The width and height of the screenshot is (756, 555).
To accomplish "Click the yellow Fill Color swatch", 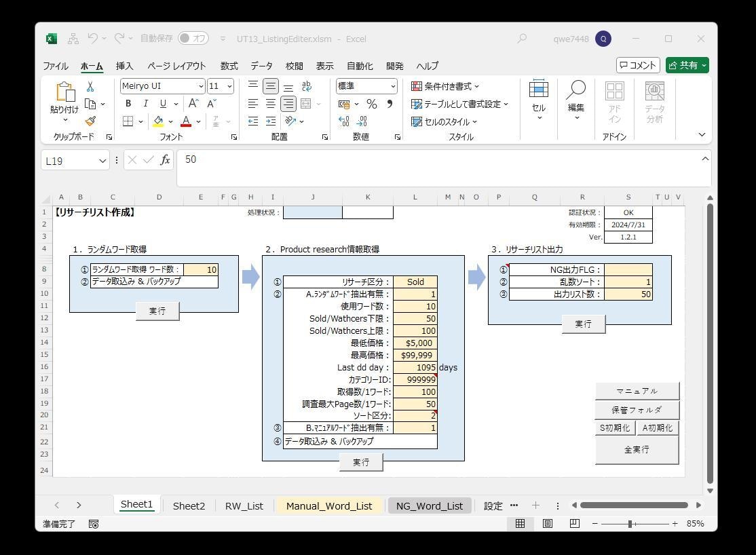I will pyautogui.click(x=158, y=121).
